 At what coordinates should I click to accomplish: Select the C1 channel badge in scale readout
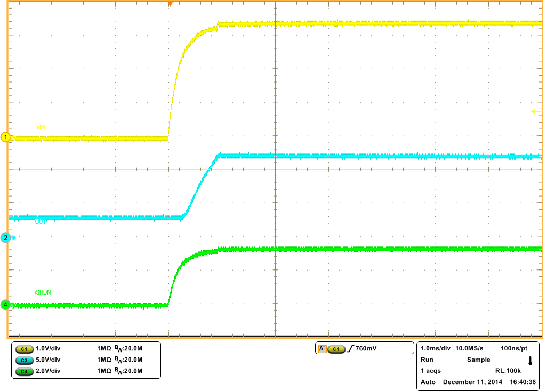[23, 348]
